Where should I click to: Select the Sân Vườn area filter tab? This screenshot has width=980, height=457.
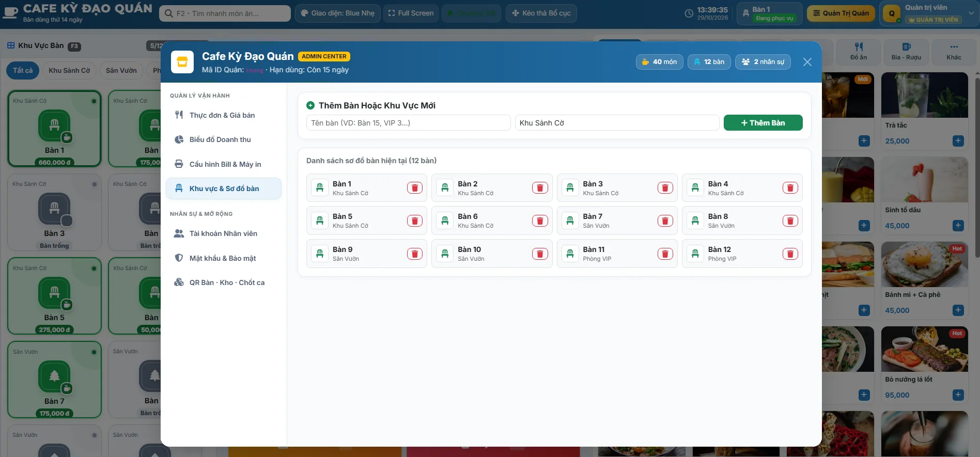click(121, 71)
